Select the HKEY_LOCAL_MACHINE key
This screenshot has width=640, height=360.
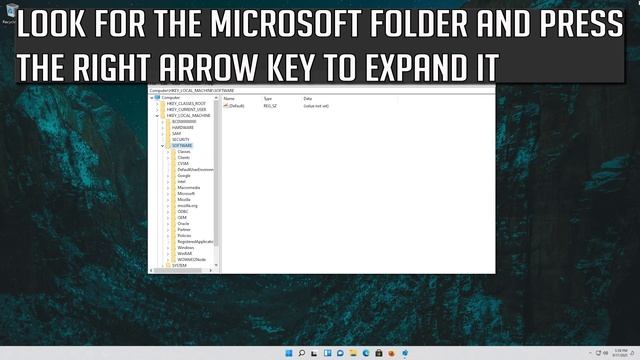tap(189, 116)
